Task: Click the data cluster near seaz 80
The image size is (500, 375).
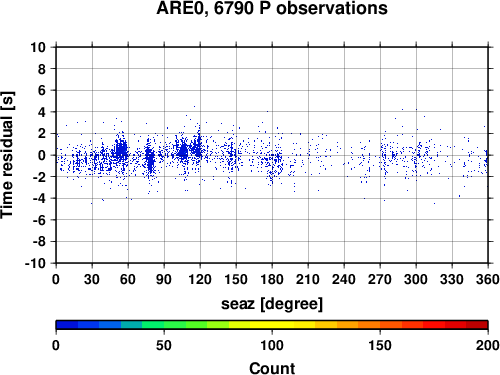Action: point(150,159)
